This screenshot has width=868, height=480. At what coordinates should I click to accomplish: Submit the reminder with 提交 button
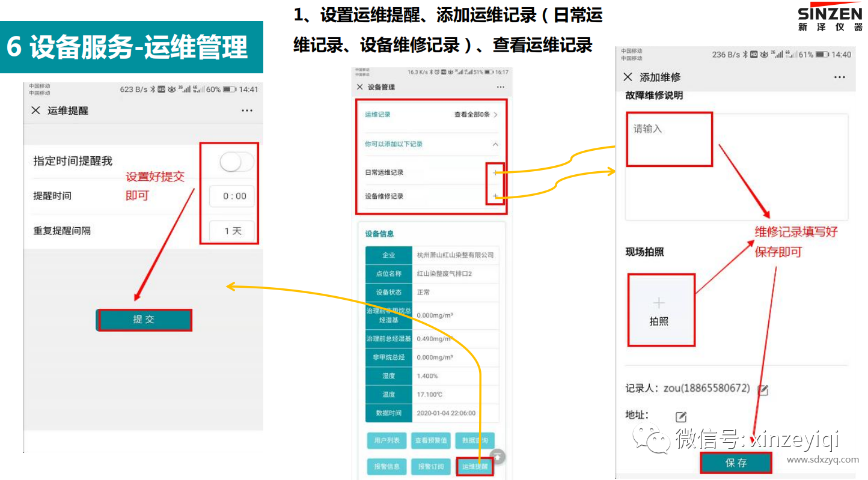pos(144,320)
